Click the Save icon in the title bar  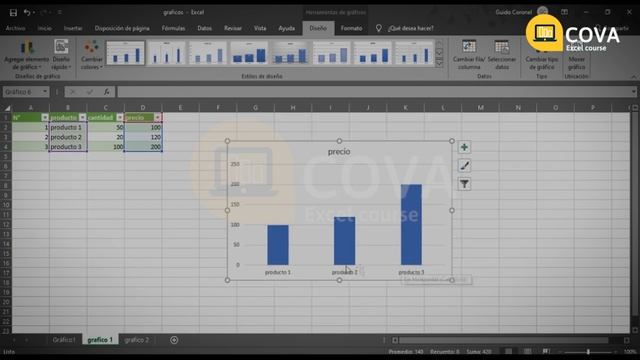[13, 13]
